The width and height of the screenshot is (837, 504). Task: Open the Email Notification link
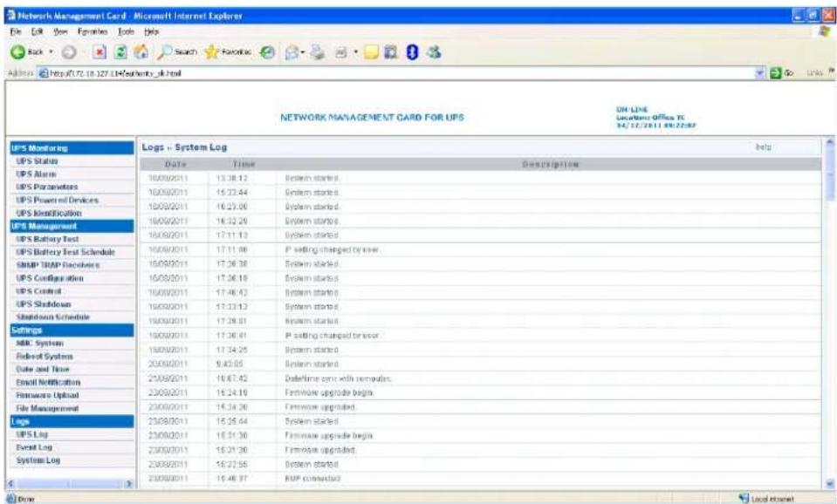click(x=48, y=382)
